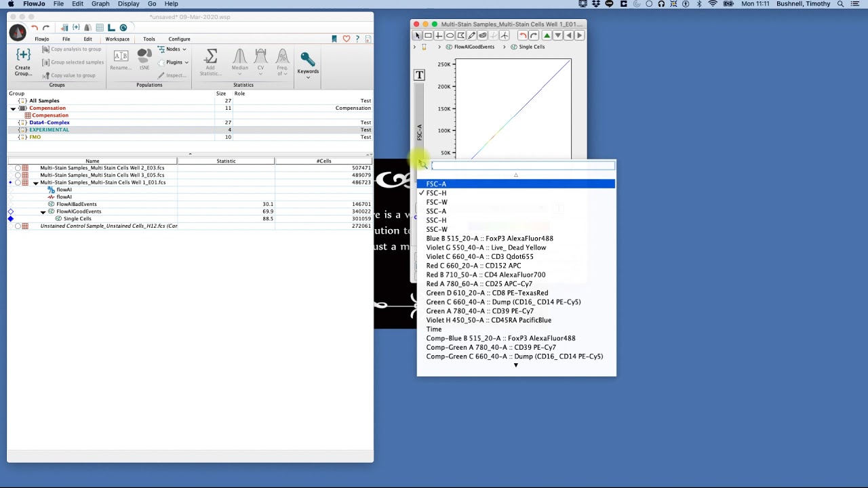Click the Statistic column header

(226, 161)
